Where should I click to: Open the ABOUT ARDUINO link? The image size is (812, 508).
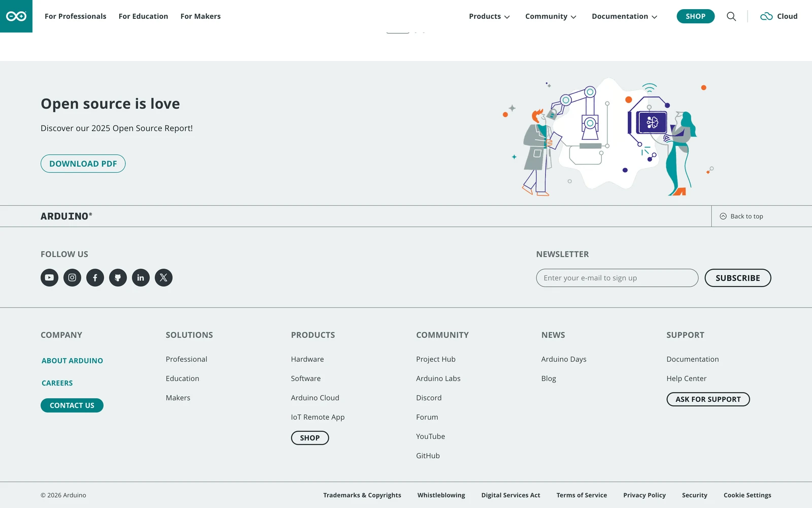[72, 361]
